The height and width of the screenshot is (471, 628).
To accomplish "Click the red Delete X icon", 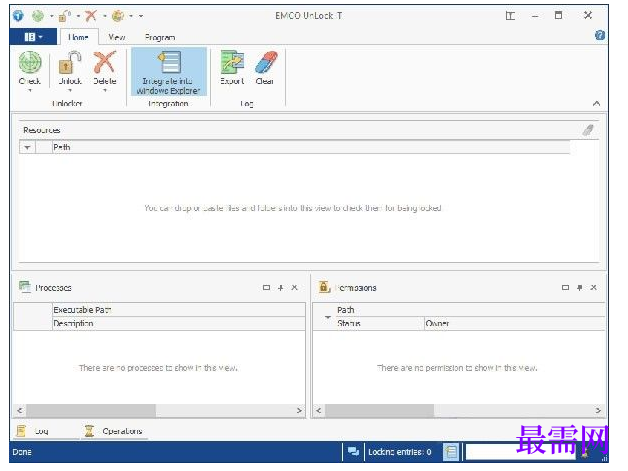I will [x=105, y=63].
